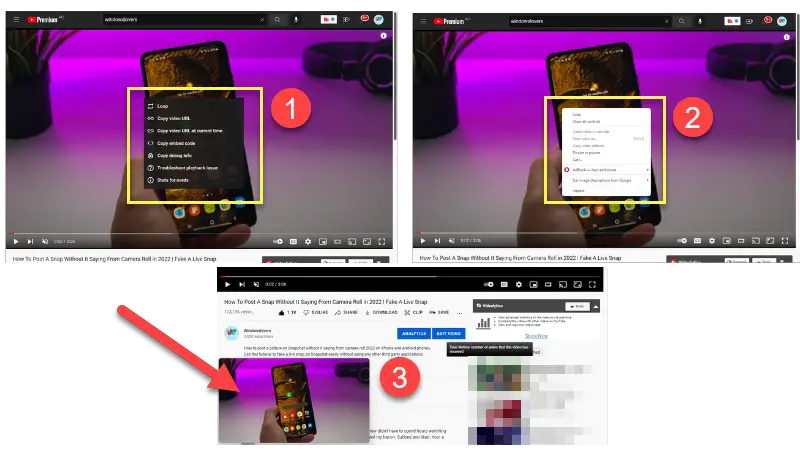
Task: Like the video with 1.1K thumbs up
Action: click(x=288, y=312)
